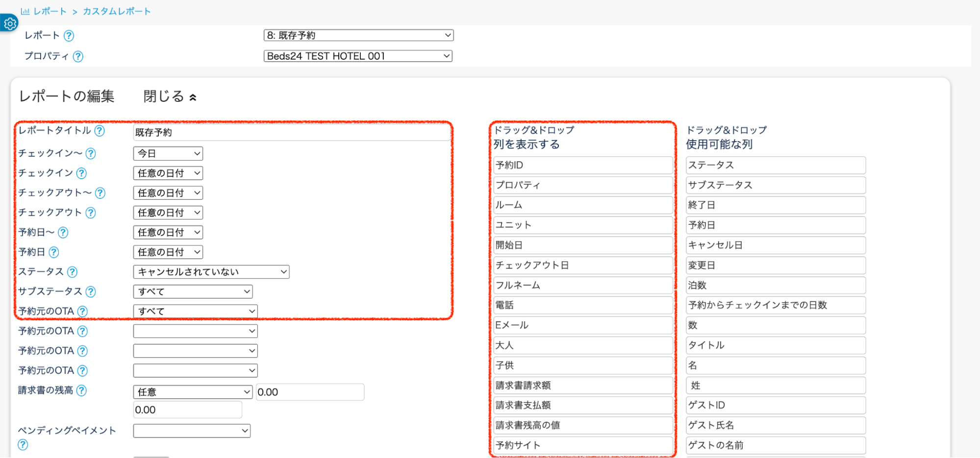Click the カスタムレポート breadcrumb link
This screenshot has width=980, height=458.
pos(117,11)
